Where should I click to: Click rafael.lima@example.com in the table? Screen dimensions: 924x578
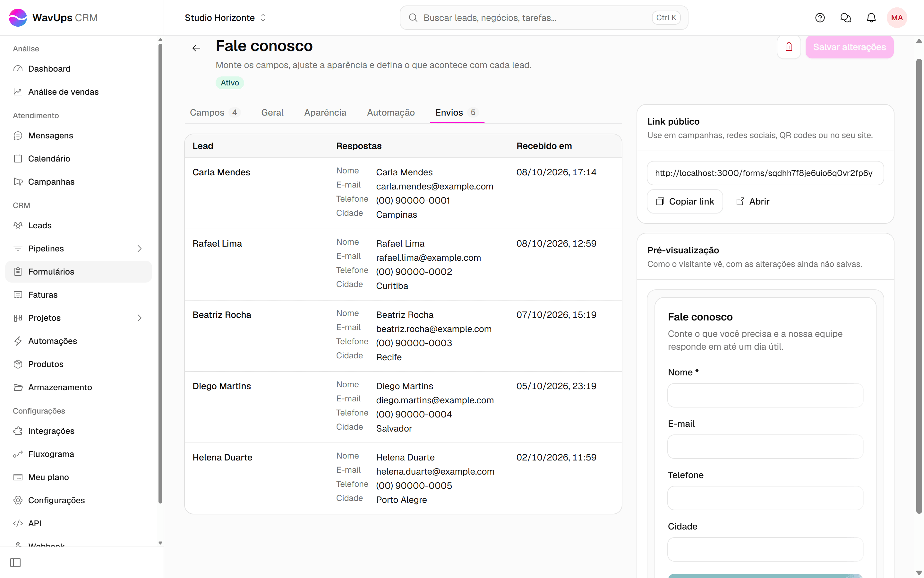pos(428,258)
